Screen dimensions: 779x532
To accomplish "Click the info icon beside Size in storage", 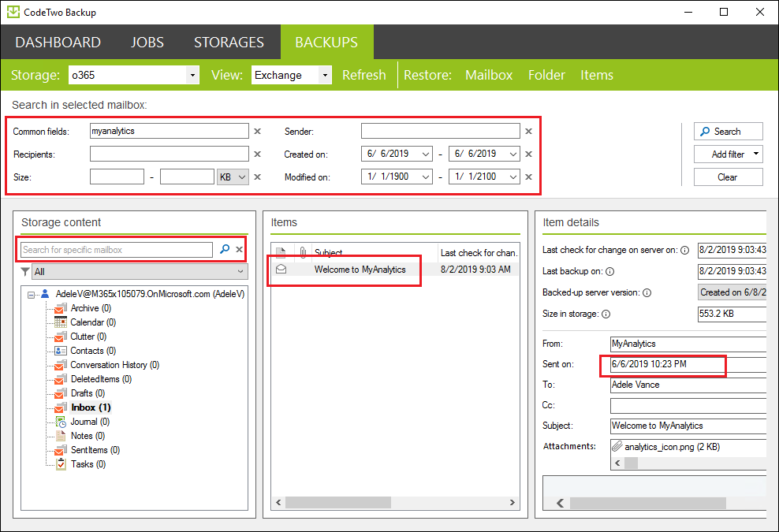I will tap(606, 314).
